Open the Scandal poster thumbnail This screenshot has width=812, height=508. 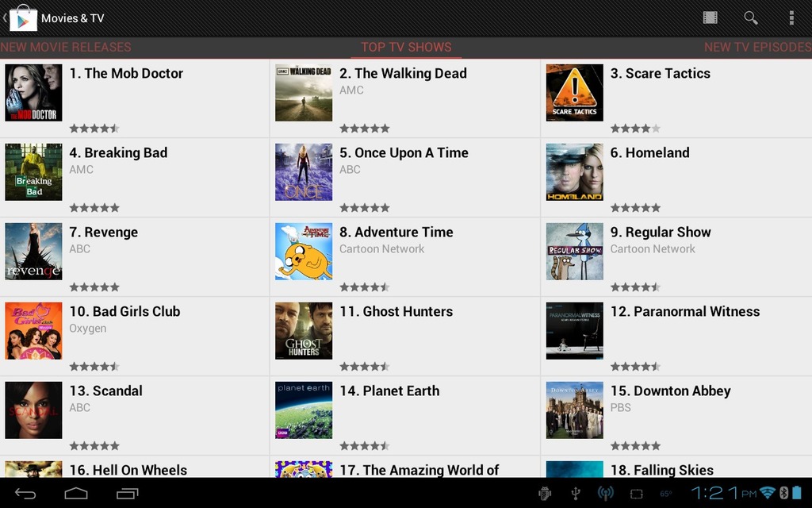point(33,410)
